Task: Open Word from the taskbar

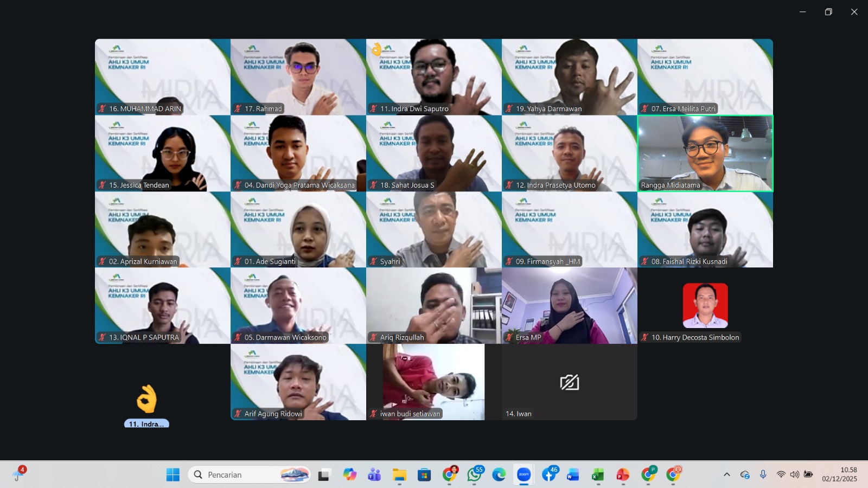Action: 572,474
